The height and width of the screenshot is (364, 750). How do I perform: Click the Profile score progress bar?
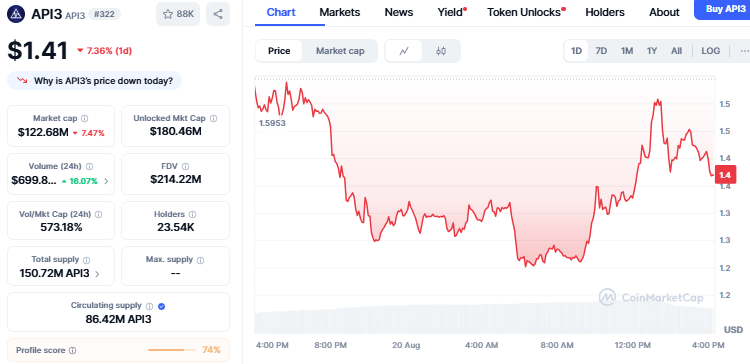172,350
